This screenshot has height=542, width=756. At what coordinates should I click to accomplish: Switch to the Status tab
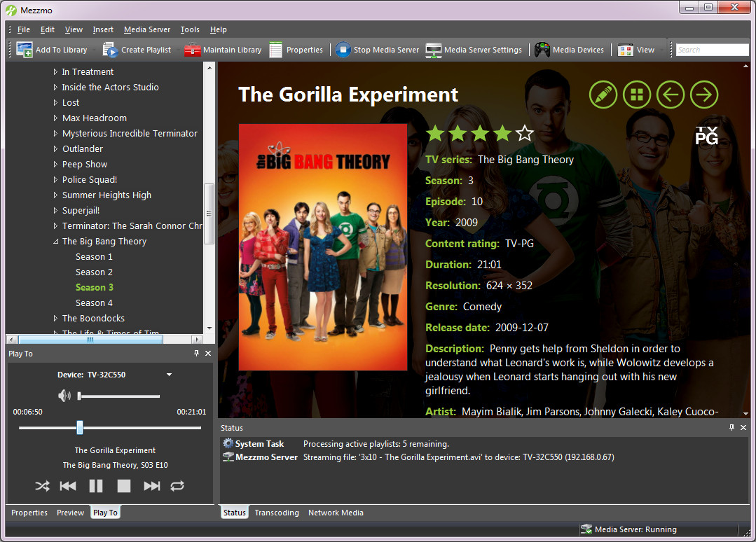[x=234, y=513]
